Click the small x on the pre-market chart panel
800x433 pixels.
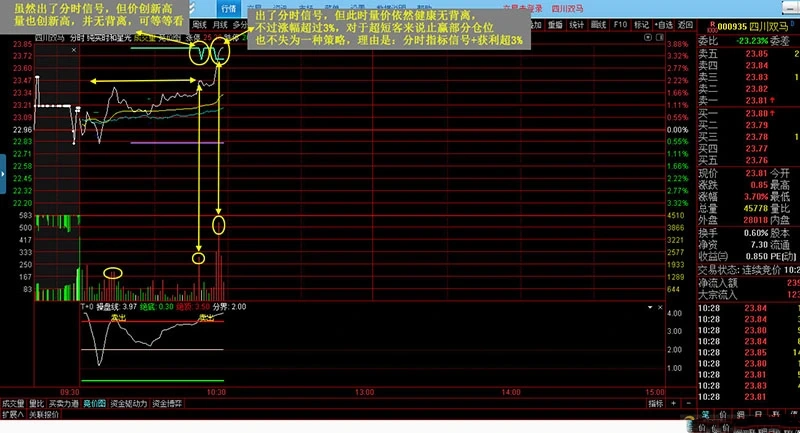[74, 50]
